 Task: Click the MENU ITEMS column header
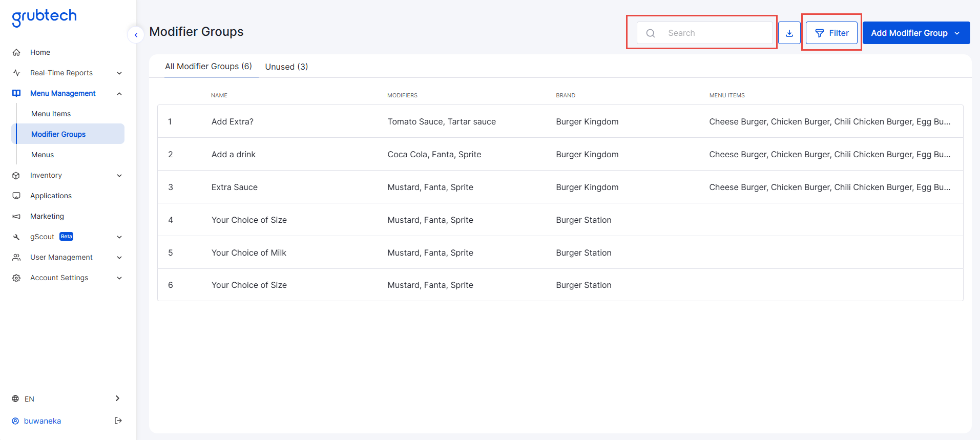[727, 95]
